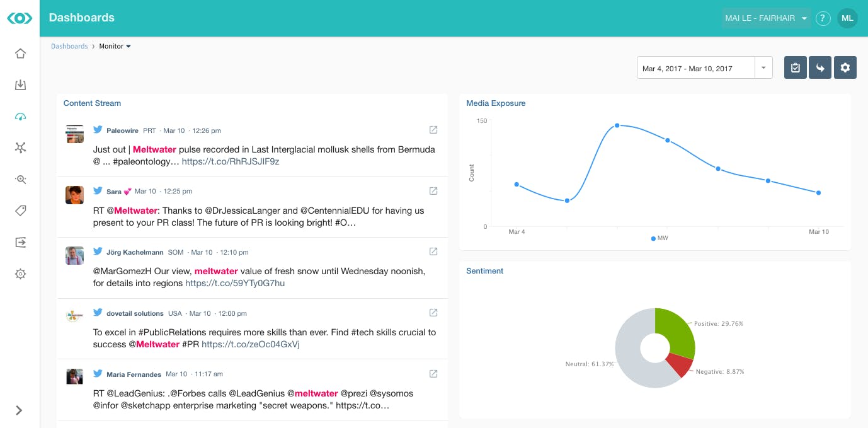Open the sidebar settings gear icon

coord(20,274)
